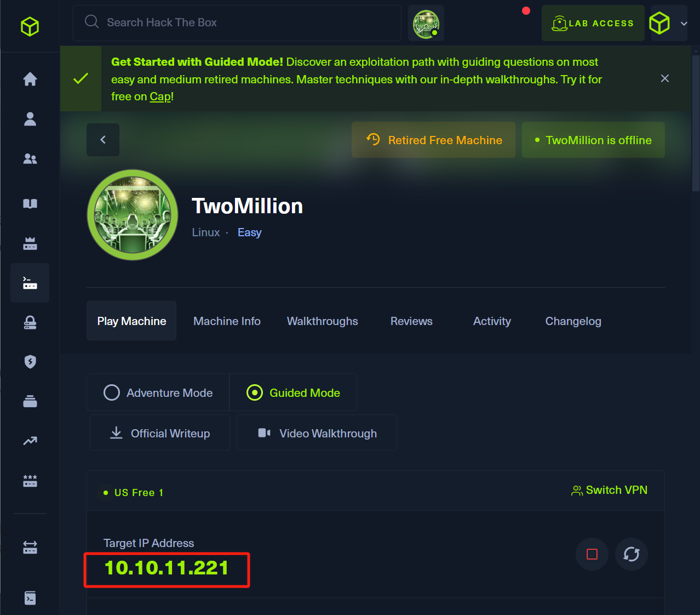700x615 pixels.
Task: Open the Video Walkthrough
Action: [317, 433]
